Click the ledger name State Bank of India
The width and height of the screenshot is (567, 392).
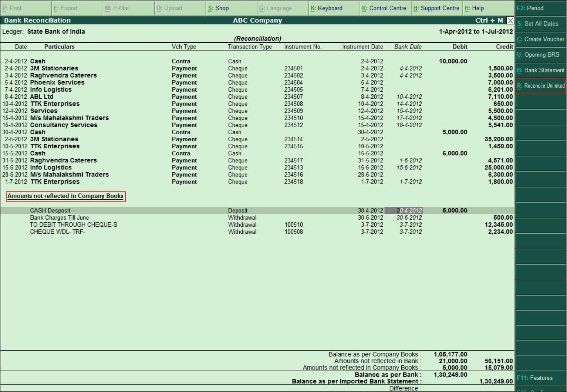click(x=56, y=31)
